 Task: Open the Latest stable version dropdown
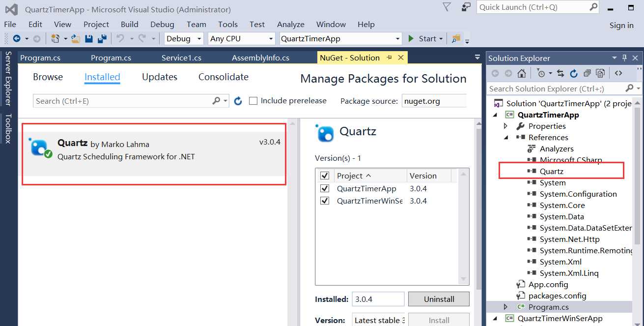coord(378,320)
